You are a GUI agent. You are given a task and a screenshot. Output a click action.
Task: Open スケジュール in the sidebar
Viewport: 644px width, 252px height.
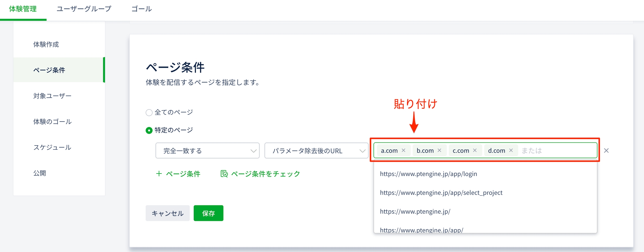pyautogui.click(x=52, y=147)
